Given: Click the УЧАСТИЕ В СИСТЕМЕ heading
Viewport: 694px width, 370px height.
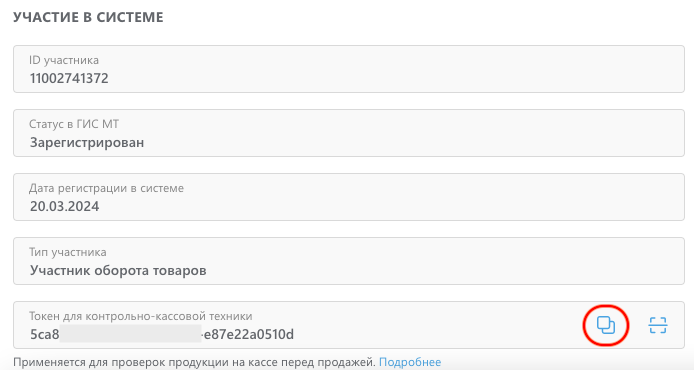Looking at the screenshot, I should point(88,17).
